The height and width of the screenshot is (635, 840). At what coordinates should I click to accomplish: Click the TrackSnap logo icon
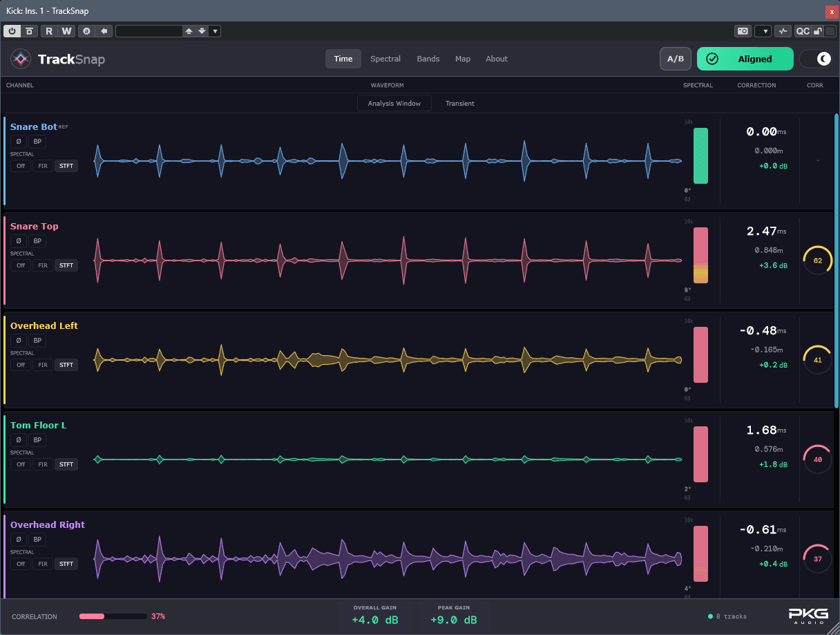point(20,59)
